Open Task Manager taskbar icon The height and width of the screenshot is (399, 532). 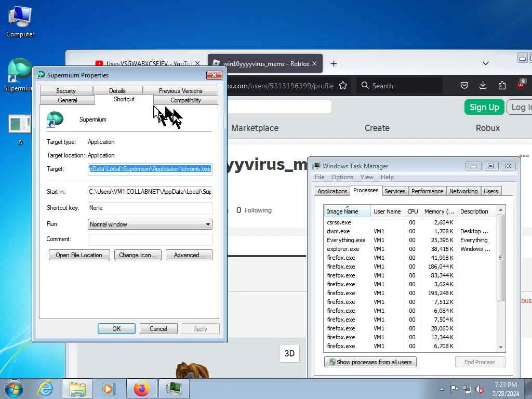(174, 389)
